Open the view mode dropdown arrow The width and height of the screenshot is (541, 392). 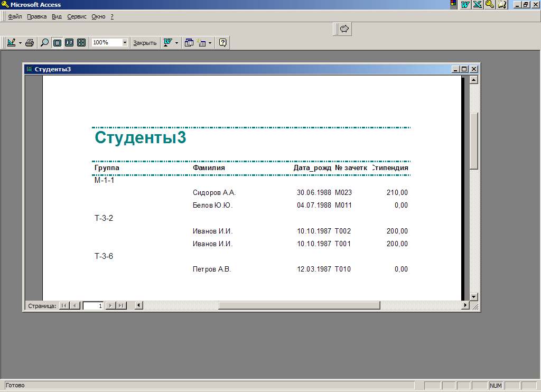pyautogui.click(x=20, y=43)
